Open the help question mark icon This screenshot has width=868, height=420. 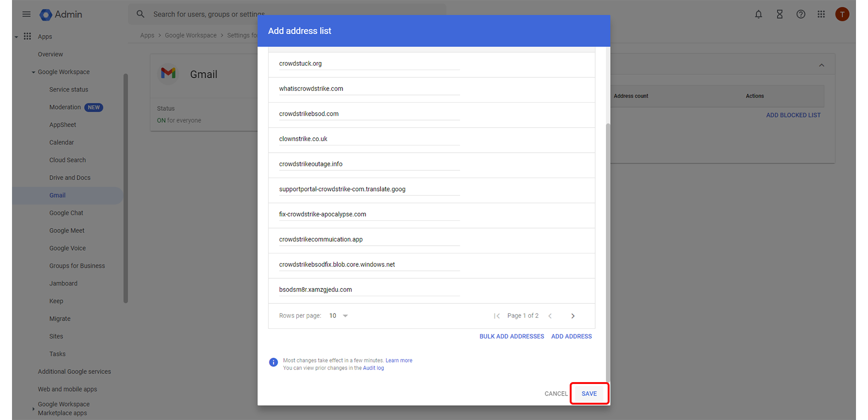click(801, 14)
